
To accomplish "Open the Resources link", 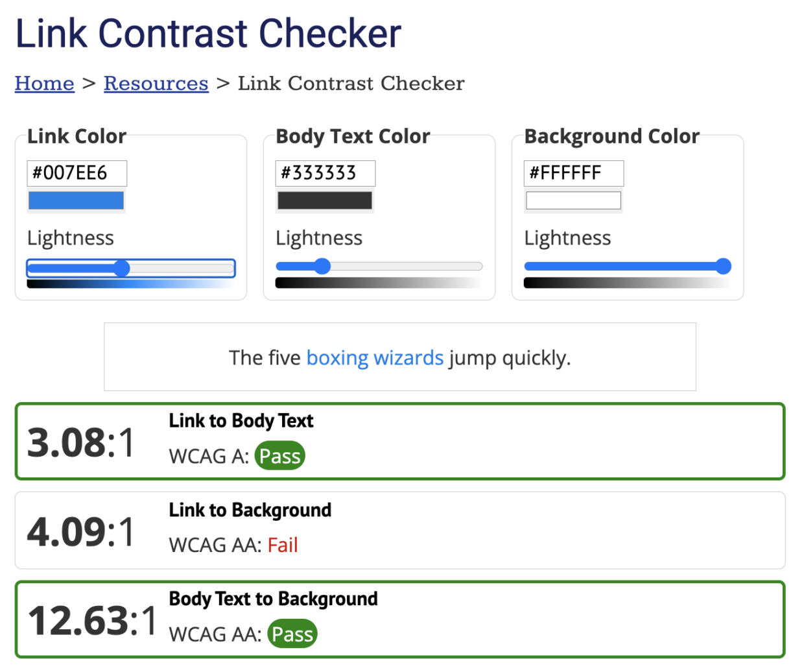I will tap(156, 83).
